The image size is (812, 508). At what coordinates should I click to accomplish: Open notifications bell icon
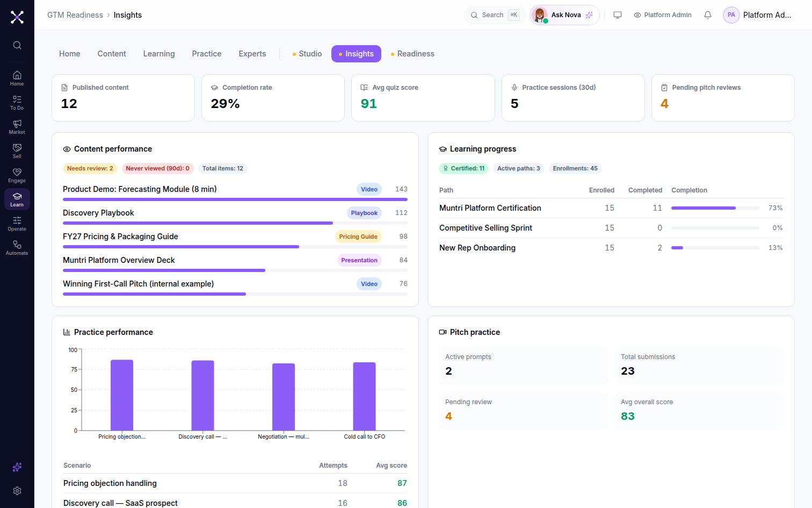[x=708, y=15]
